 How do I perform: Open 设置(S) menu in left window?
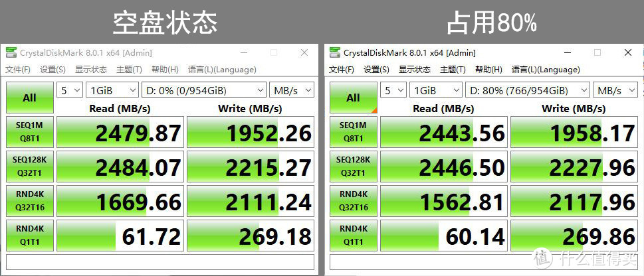(53, 70)
